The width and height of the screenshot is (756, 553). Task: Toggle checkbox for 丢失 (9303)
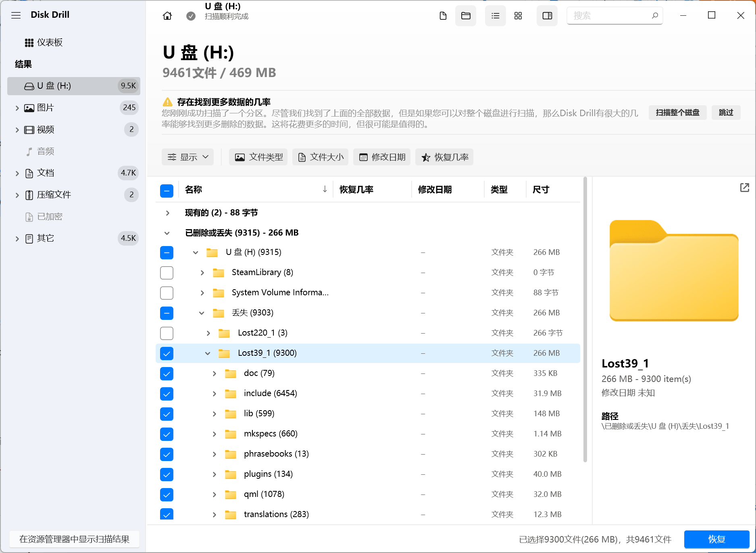(167, 313)
